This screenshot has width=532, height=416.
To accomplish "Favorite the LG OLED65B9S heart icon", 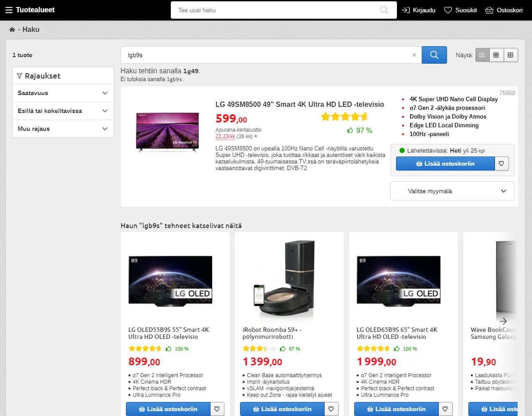I will point(445,409).
